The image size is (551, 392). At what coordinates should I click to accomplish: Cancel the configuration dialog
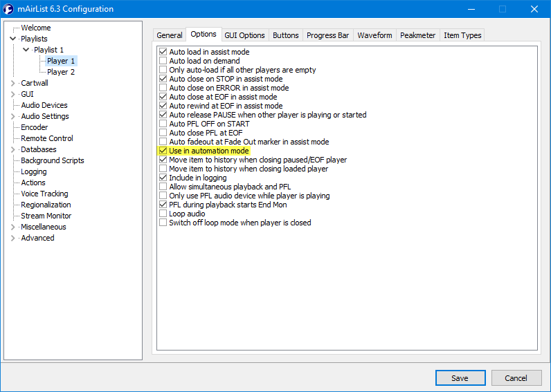[x=516, y=378]
